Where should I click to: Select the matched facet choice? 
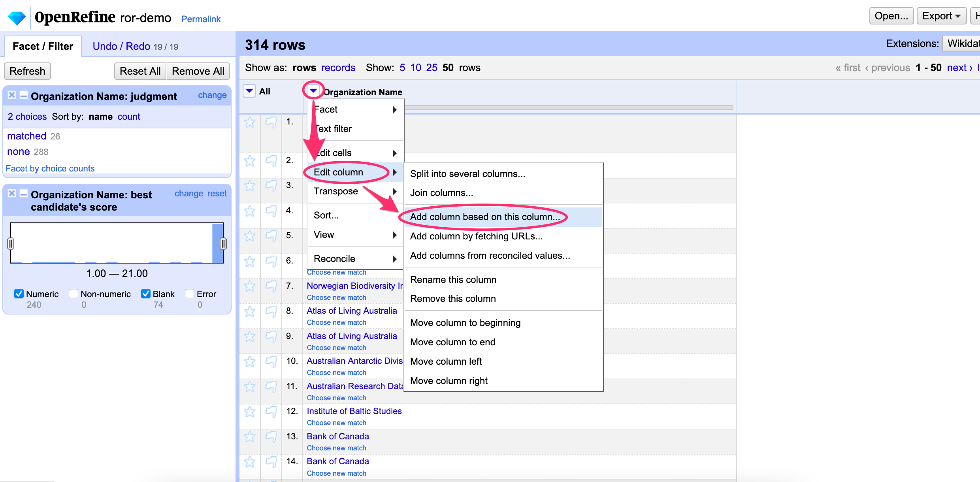26,136
